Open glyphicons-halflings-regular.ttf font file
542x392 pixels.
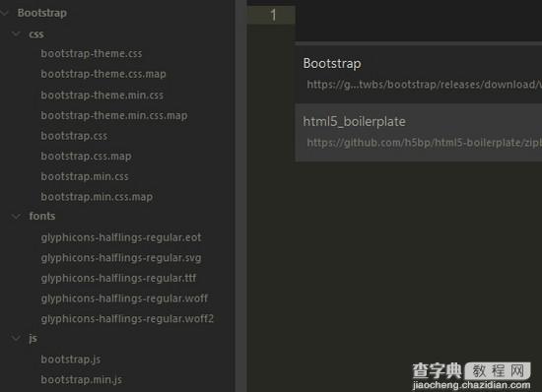[x=118, y=279]
